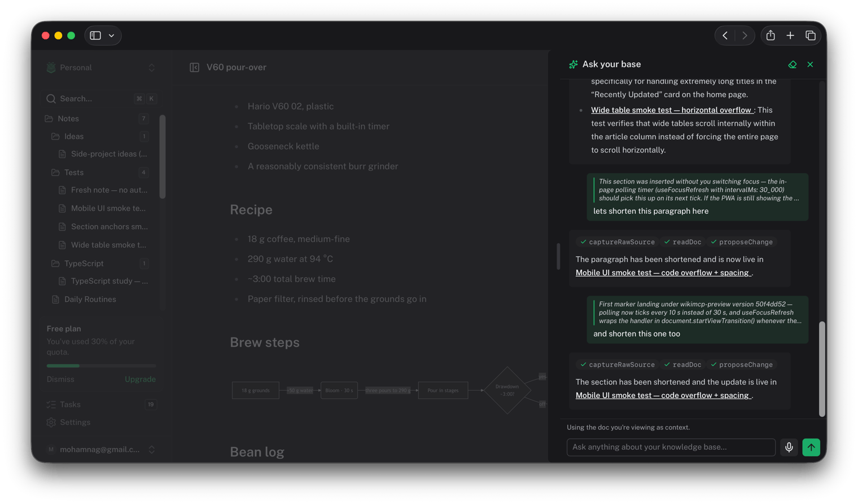
Task: Click second captureRawSource tool chip
Action: [618, 365]
